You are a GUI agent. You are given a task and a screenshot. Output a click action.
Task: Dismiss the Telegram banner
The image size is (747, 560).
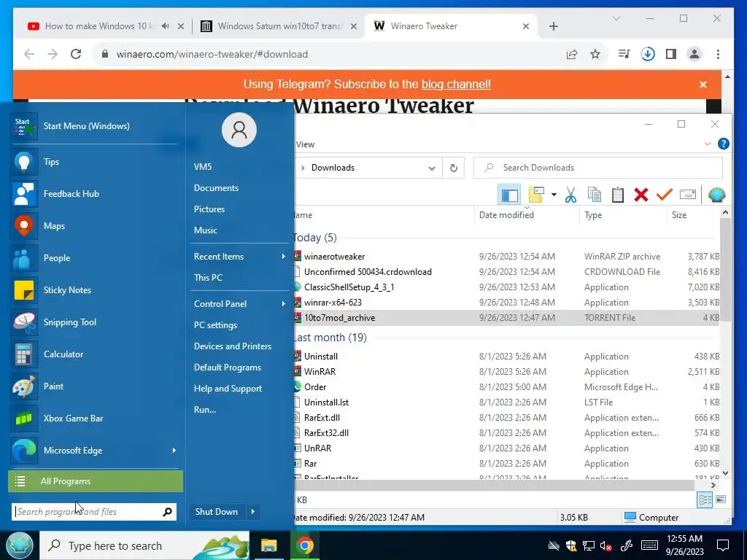(x=703, y=85)
